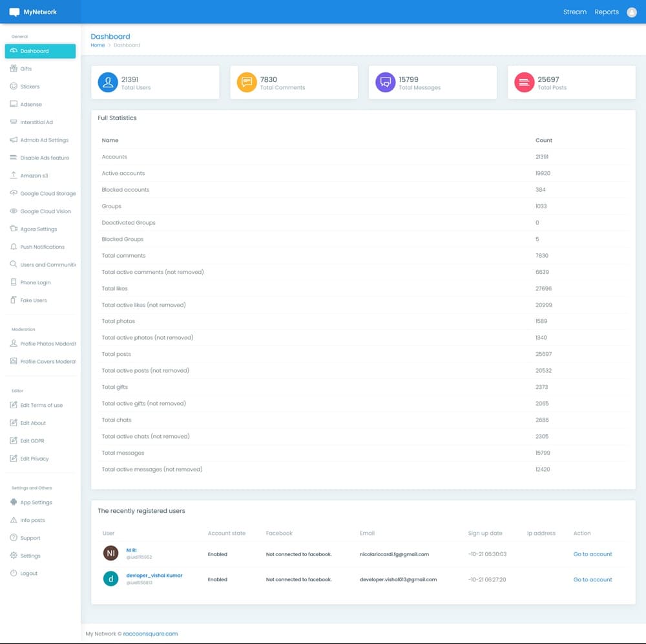Open developer_vishal Kumar's profile name link

click(154, 576)
